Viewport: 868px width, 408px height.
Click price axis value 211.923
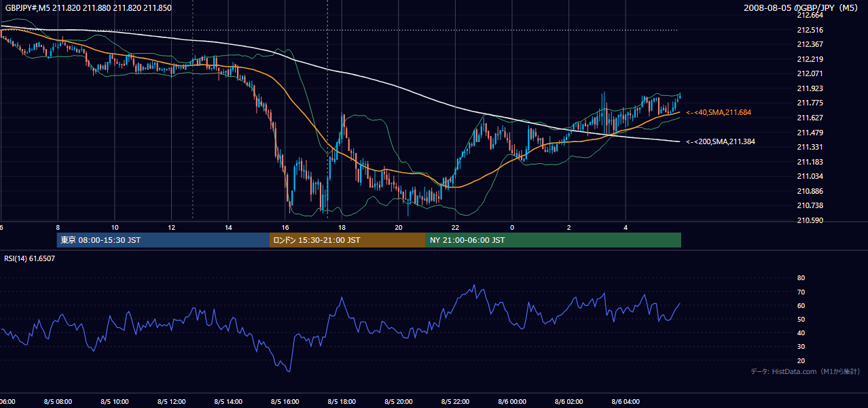tap(810, 88)
